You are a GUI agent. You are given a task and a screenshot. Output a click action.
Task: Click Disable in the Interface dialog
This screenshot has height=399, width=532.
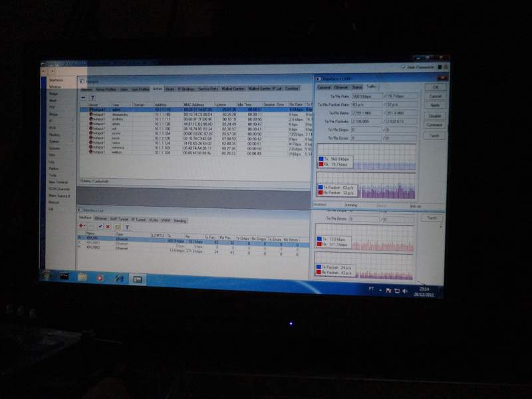[435, 116]
